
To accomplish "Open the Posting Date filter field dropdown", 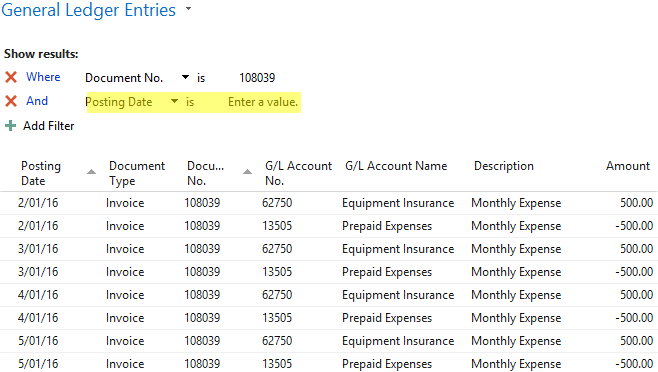I will pos(174,101).
